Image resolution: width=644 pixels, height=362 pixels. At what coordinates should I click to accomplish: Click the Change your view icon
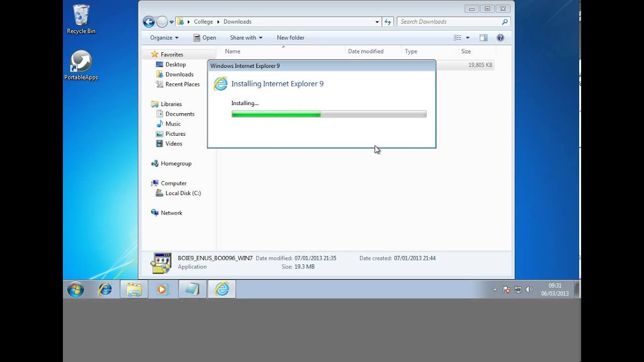click(x=457, y=38)
